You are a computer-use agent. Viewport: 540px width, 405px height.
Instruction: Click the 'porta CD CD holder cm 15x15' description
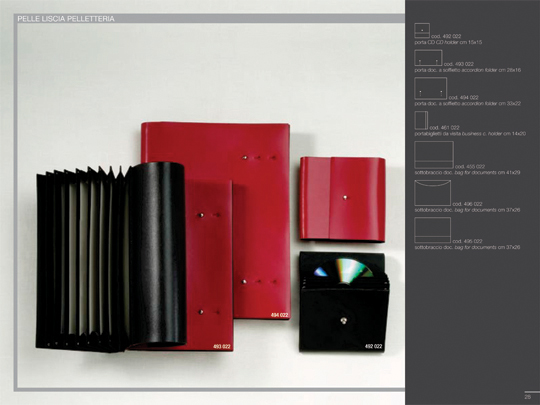click(448, 42)
